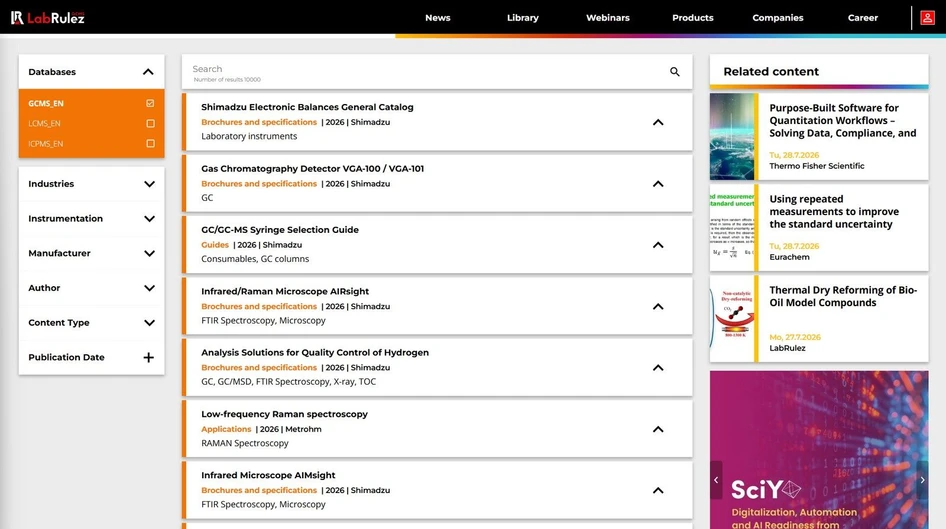Click the Guides content type label
Screen dimensions: 946x529
coord(215,245)
